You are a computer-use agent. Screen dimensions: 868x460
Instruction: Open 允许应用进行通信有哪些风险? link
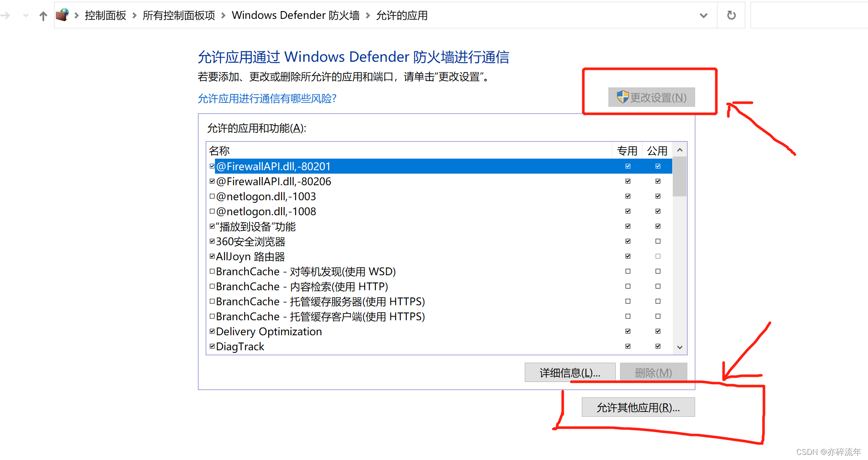(267, 99)
